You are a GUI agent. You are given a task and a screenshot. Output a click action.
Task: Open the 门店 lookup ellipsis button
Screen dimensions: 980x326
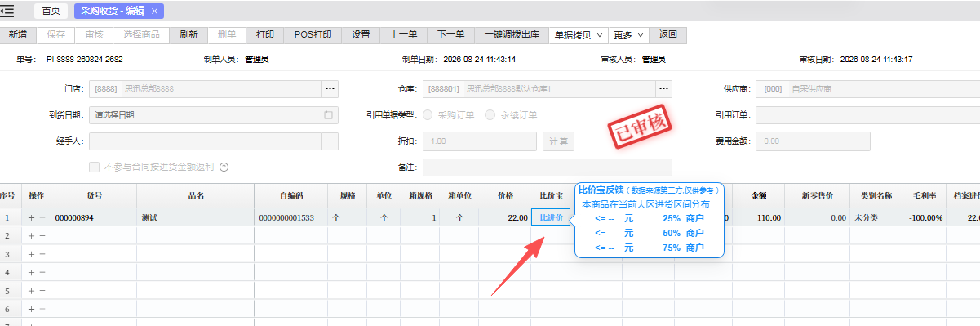point(330,88)
